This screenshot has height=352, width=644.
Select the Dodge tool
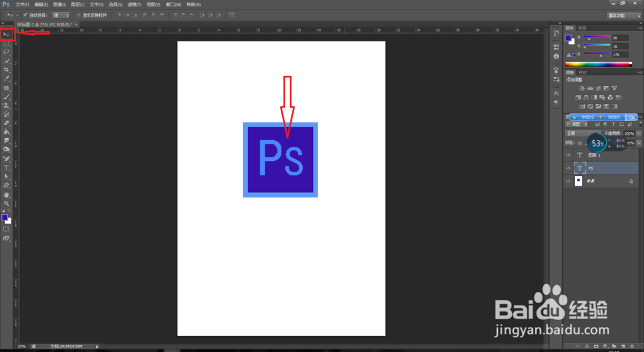[6, 150]
